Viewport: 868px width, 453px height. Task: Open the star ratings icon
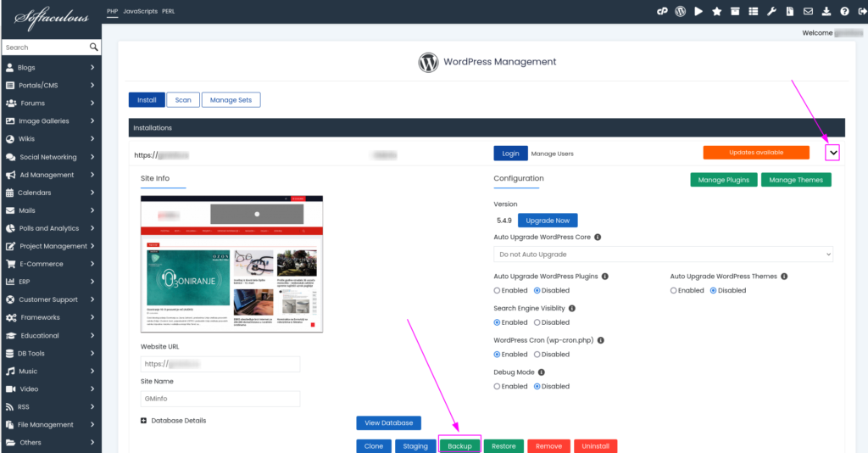click(717, 11)
